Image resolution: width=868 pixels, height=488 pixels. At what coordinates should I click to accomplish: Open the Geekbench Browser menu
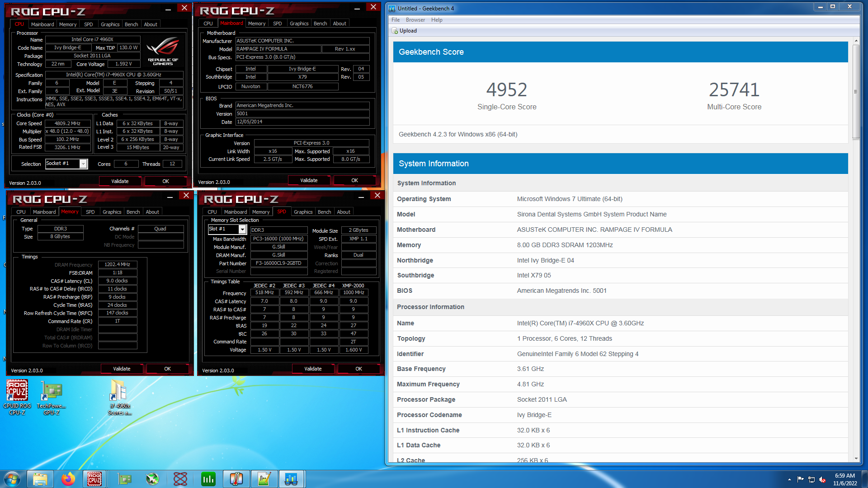coord(415,20)
